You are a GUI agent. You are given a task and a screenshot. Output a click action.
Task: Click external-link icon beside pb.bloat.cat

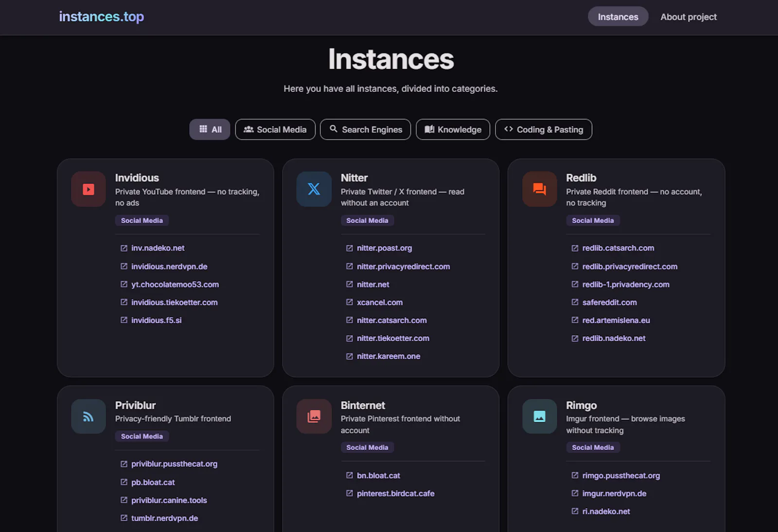pos(124,482)
